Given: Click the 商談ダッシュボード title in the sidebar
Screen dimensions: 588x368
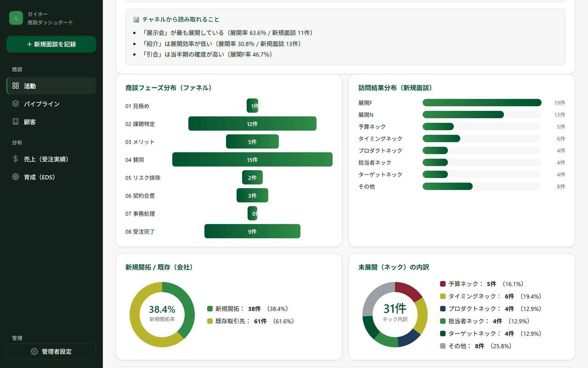Looking at the screenshot, I should (x=50, y=23).
